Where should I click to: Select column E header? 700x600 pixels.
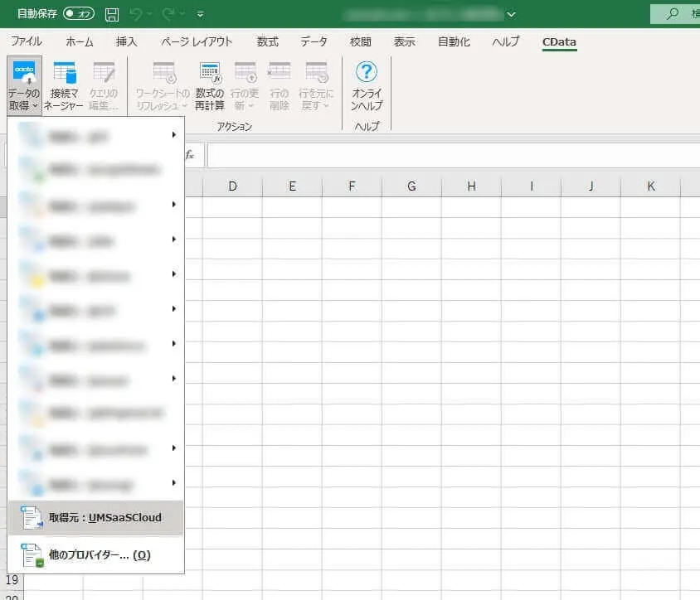(x=293, y=186)
